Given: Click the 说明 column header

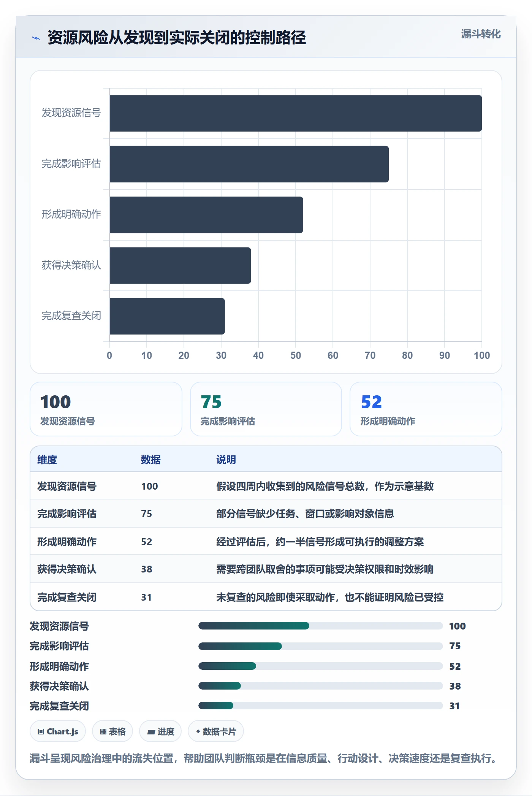Looking at the screenshot, I should click(x=226, y=460).
